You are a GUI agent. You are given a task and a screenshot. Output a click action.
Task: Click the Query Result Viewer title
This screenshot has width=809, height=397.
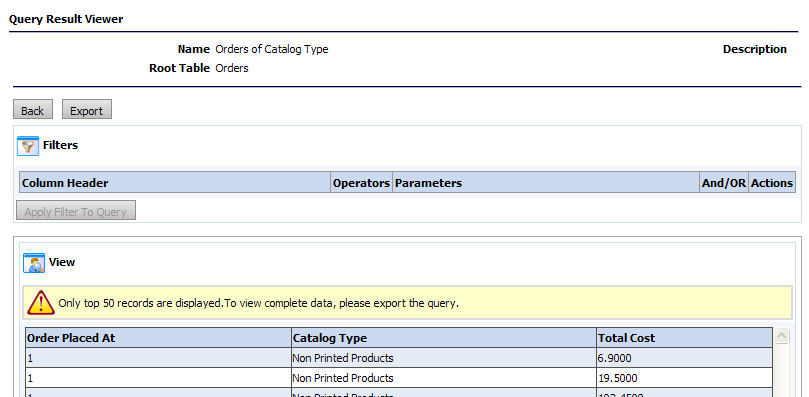[66, 20]
